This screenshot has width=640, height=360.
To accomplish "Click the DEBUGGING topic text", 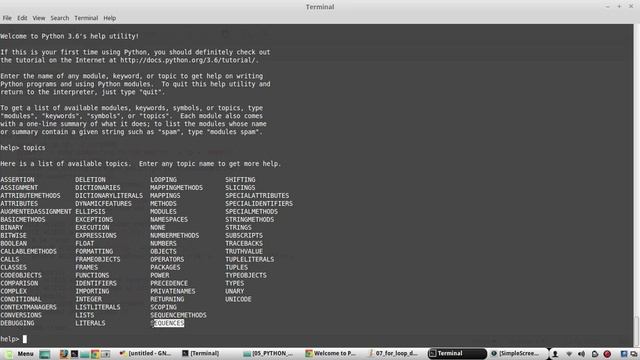I will pyautogui.click(x=17, y=323).
